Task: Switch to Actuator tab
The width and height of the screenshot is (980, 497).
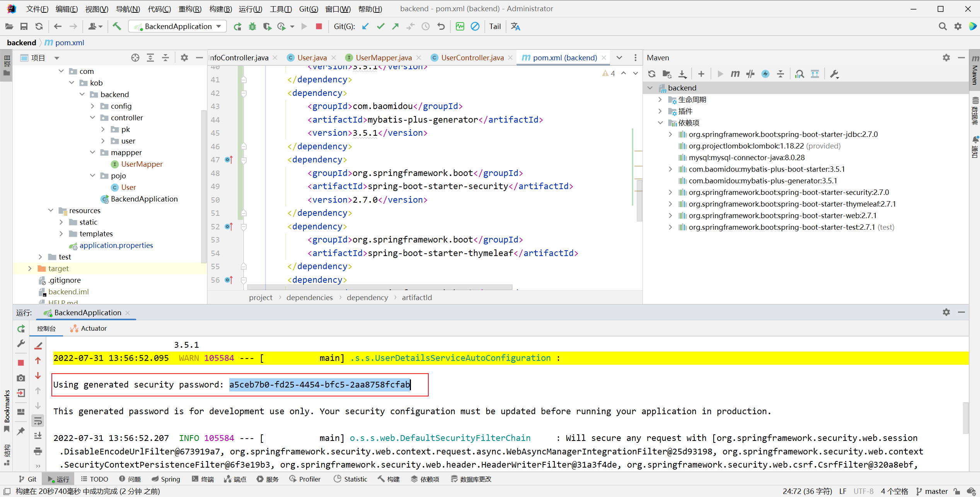Action: 89,328
